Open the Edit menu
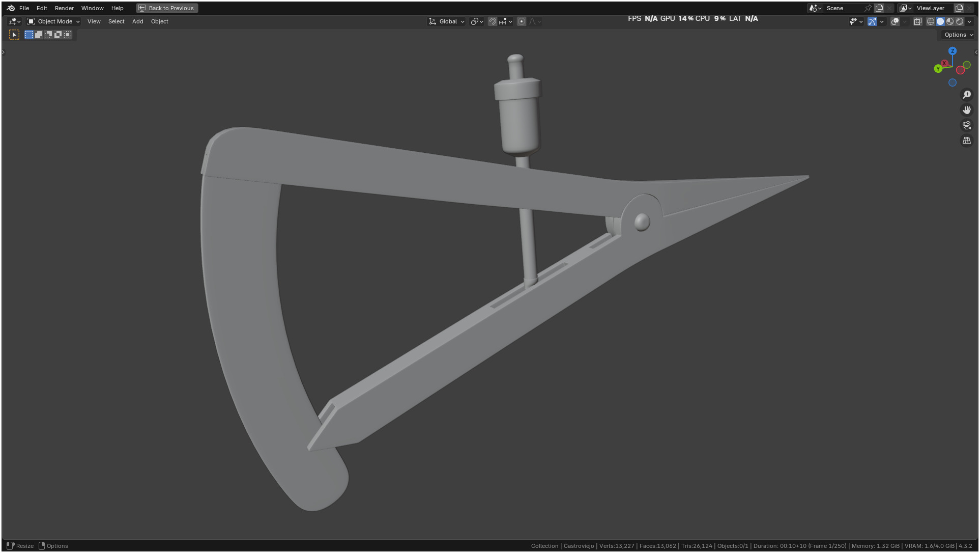 (x=42, y=8)
